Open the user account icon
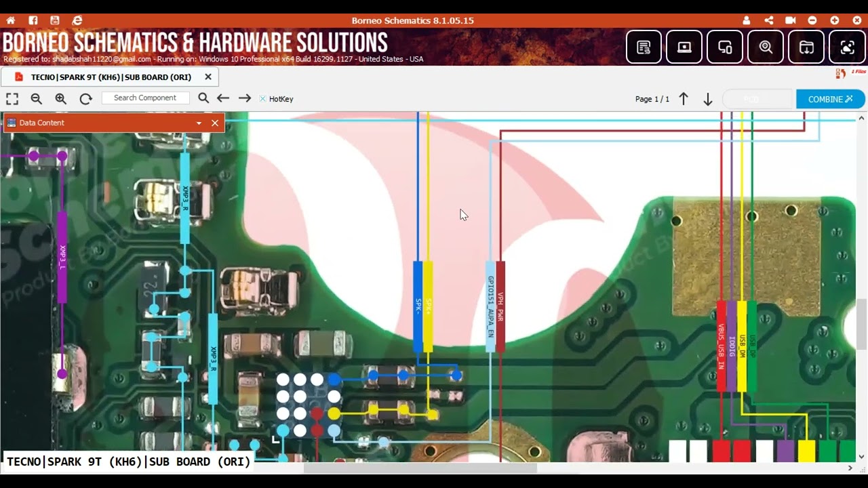Image resolution: width=868 pixels, height=488 pixels. (747, 20)
